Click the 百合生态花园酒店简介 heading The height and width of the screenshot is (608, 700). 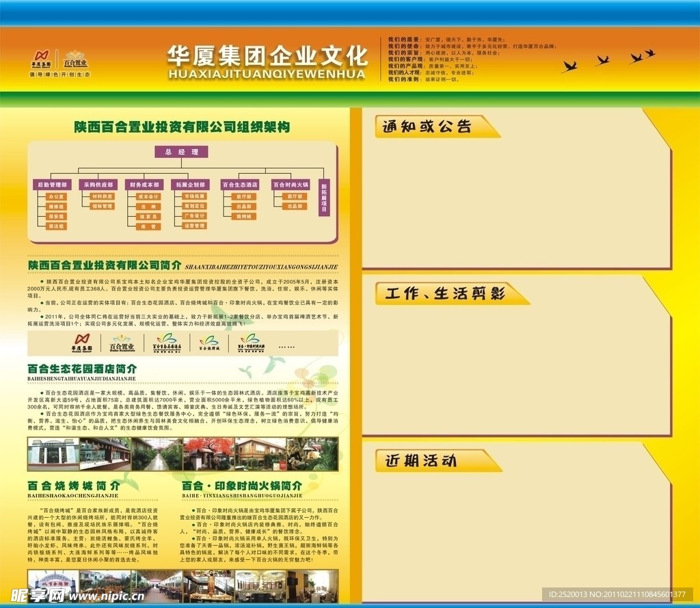82,369
